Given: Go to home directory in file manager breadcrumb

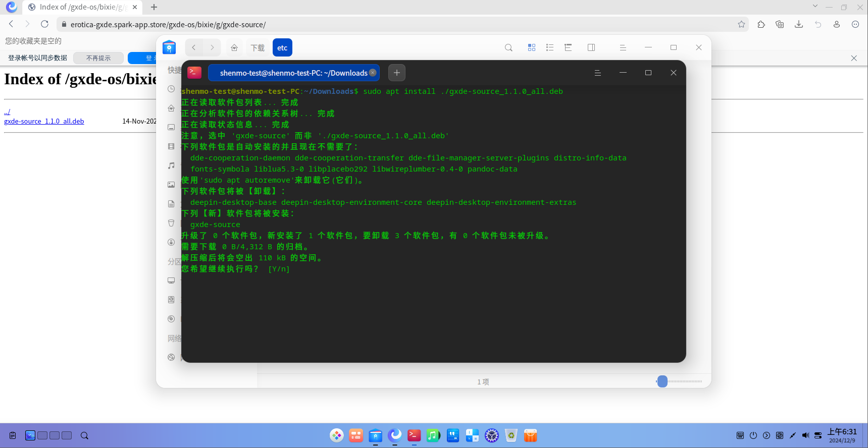Looking at the screenshot, I should 234,47.
